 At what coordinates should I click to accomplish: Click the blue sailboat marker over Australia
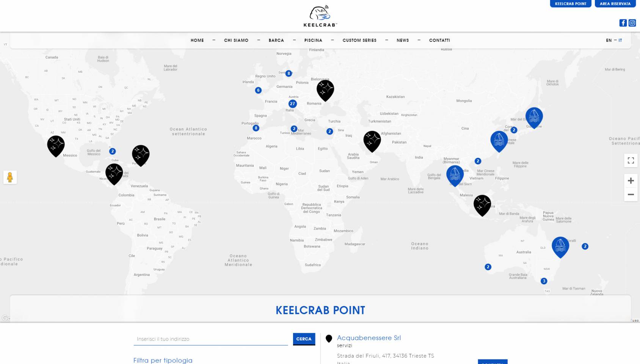[x=560, y=247]
